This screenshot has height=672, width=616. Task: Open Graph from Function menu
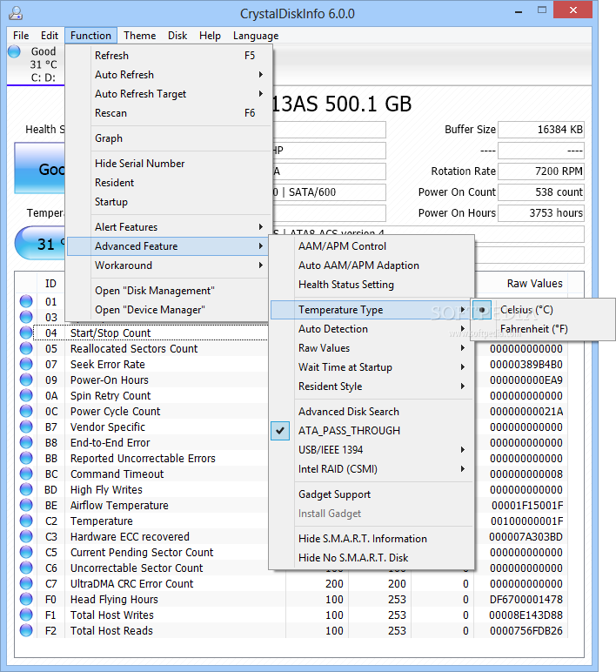(169, 138)
